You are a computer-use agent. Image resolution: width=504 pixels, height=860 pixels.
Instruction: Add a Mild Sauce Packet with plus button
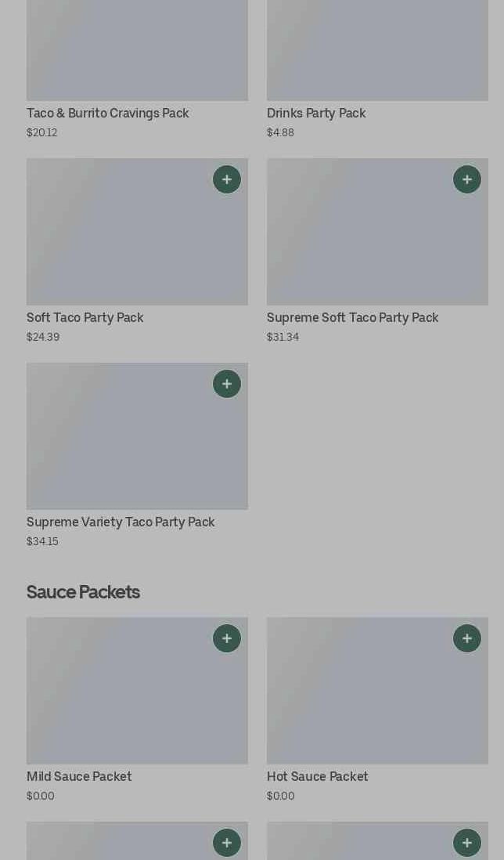click(227, 638)
